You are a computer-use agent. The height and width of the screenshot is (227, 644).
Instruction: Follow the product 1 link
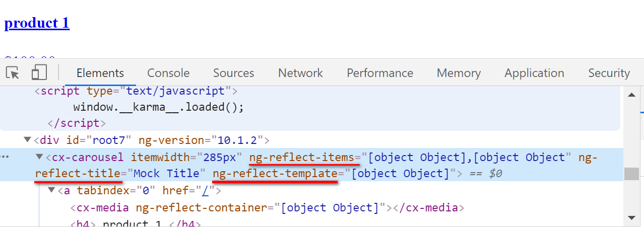[x=37, y=23]
